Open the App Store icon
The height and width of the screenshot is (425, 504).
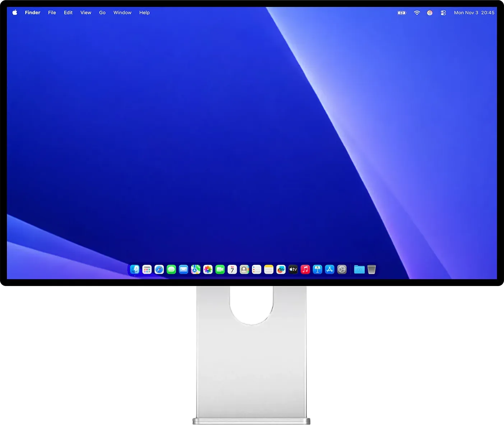pos(330,269)
